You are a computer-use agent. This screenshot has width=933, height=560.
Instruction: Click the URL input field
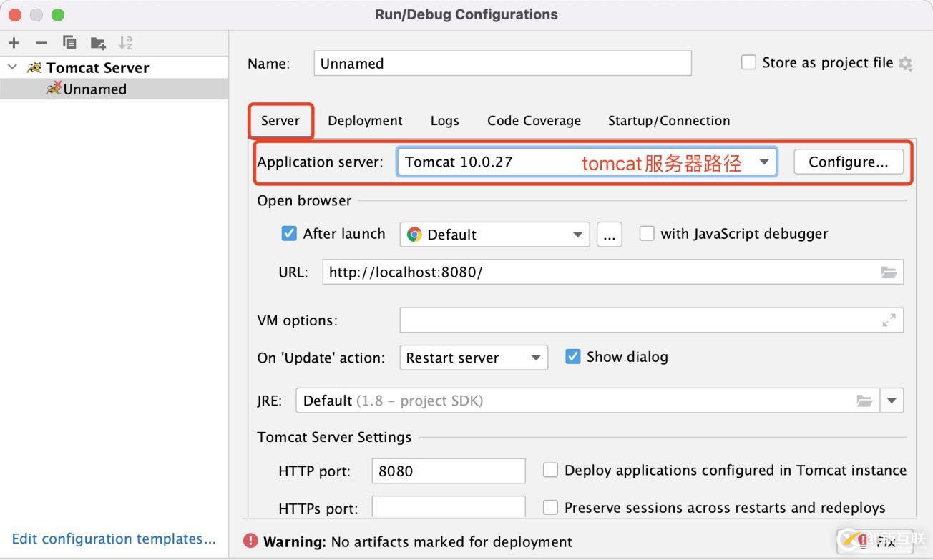(613, 272)
